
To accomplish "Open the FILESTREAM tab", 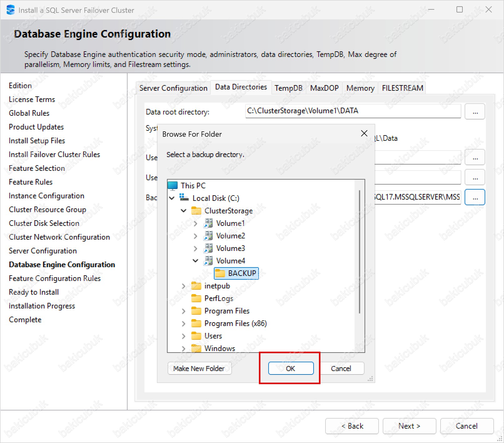I will [x=402, y=88].
